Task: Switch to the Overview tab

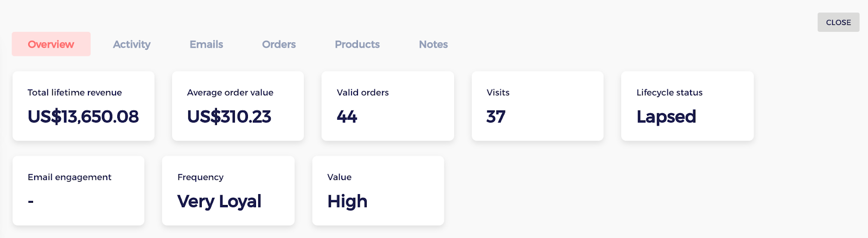Action: point(51,44)
